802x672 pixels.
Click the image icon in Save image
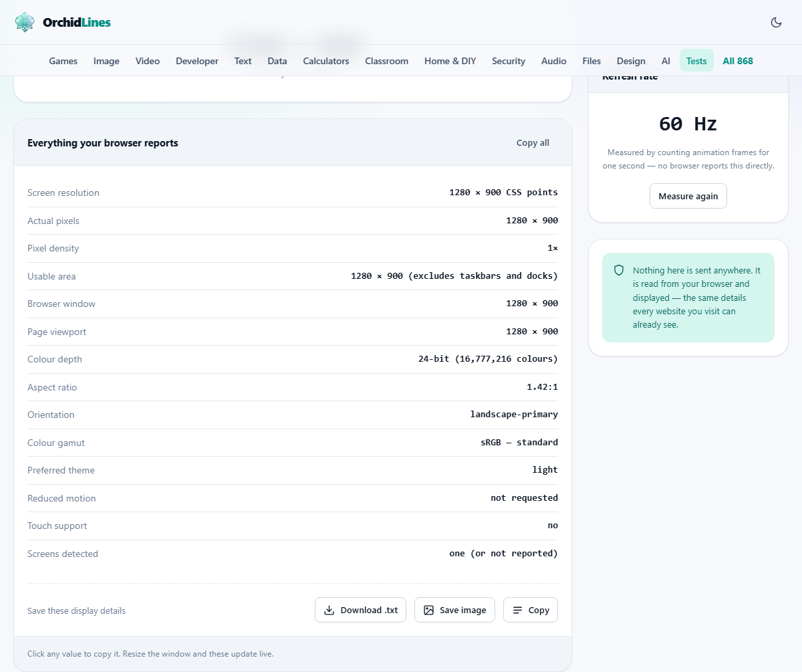pyautogui.click(x=429, y=610)
